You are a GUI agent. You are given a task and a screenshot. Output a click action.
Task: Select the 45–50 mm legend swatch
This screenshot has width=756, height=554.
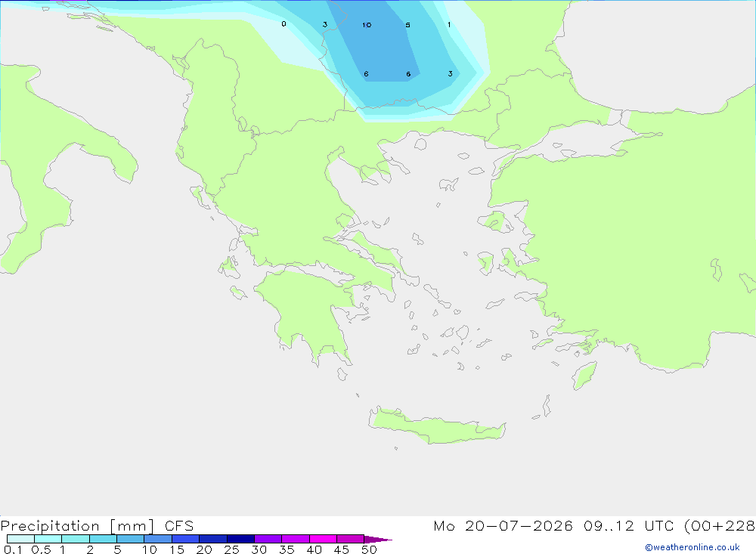[x=351, y=539]
